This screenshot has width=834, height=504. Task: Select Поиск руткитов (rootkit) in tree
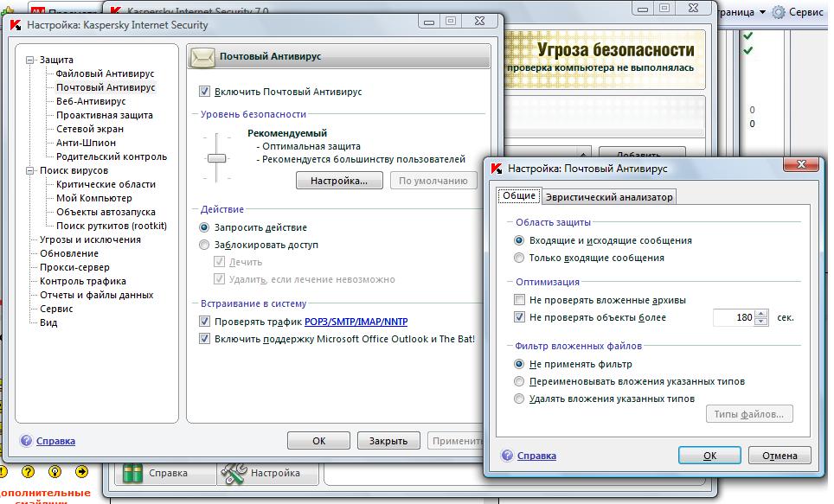pyautogui.click(x=112, y=226)
